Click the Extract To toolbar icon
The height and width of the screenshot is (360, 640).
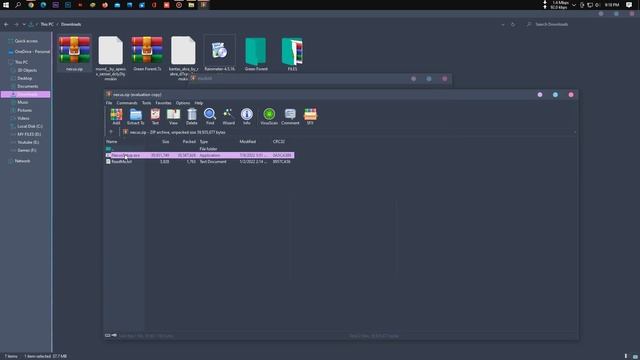[x=136, y=117]
